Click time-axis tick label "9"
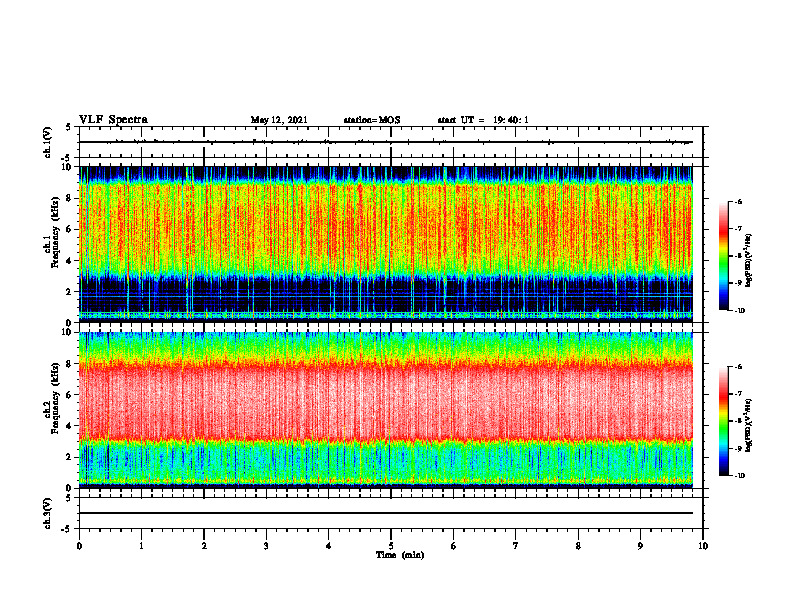The height and width of the screenshot is (612, 792). [640, 546]
